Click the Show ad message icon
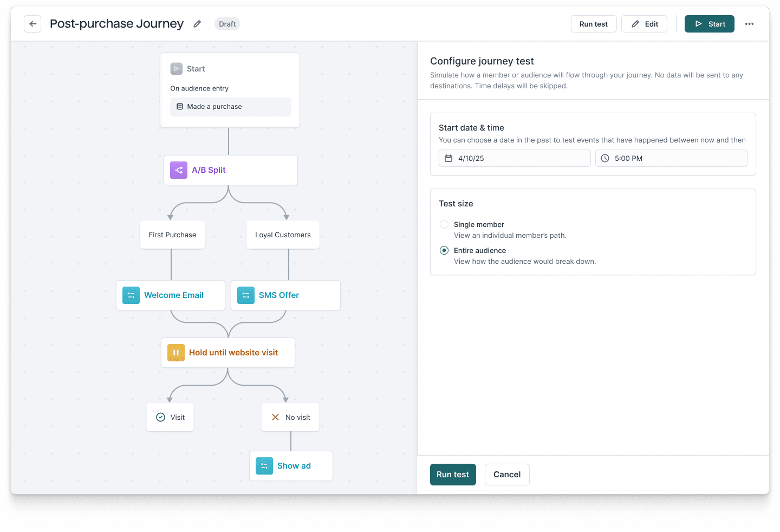Viewport: 780px width, 532px height. click(264, 466)
